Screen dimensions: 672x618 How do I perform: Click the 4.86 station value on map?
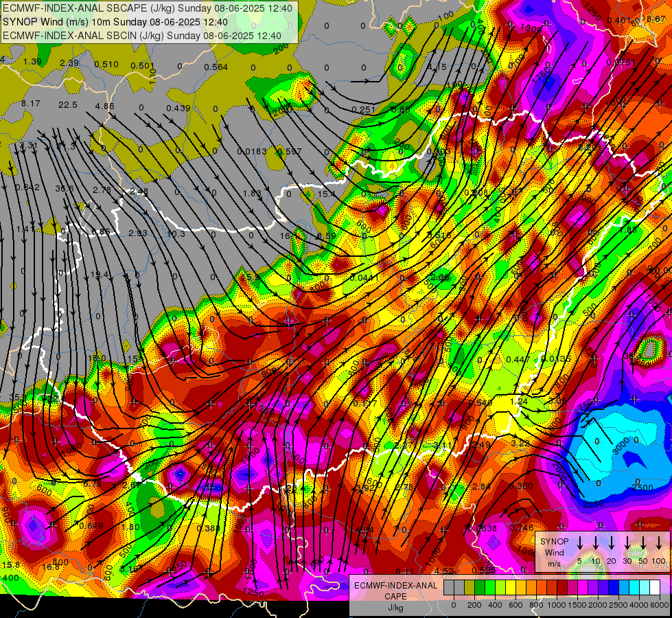click(105, 106)
